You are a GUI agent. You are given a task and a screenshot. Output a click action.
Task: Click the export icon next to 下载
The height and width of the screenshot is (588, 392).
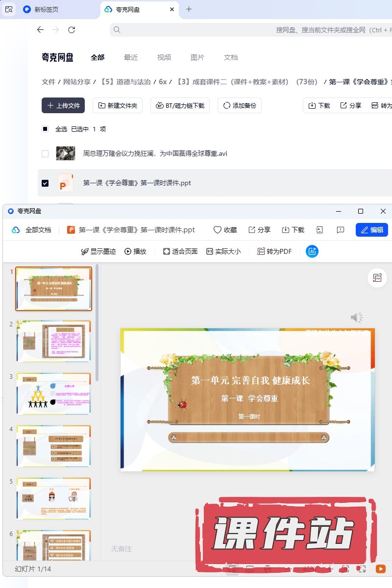tap(319, 230)
